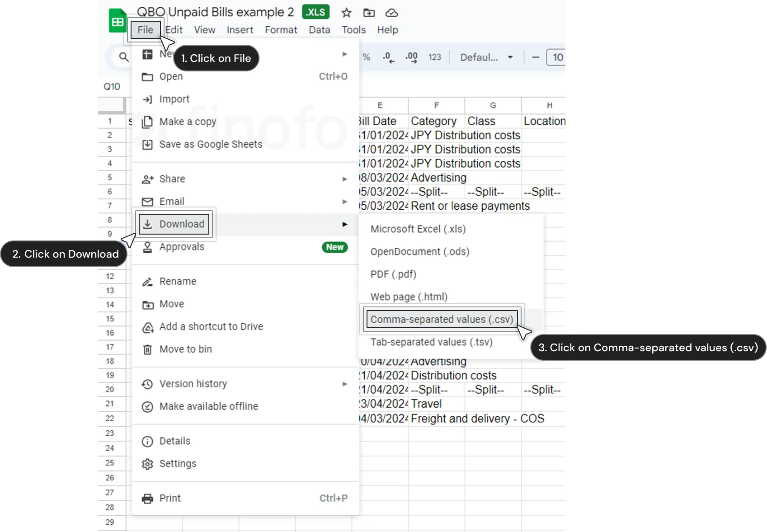The image size is (767, 532).
Task: Click the Q10 name box
Action: pos(112,86)
